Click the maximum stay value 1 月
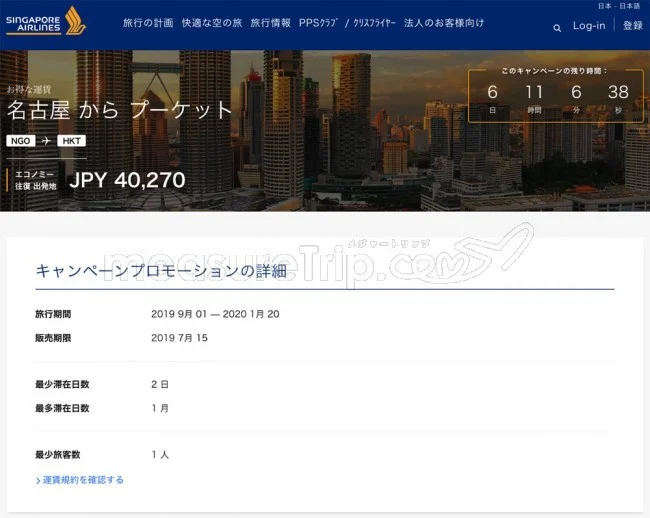 pos(160,408)
